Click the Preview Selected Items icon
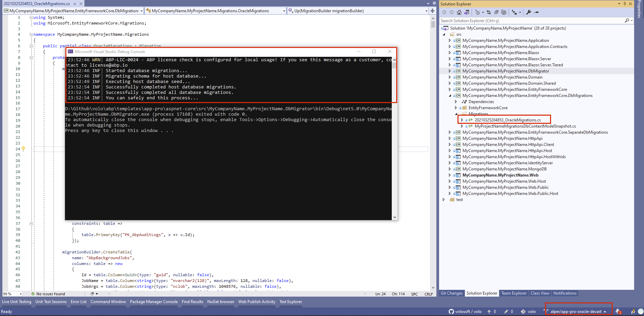Image resolution: width=644 pixels, height=316 pixels. coord(536,12)
